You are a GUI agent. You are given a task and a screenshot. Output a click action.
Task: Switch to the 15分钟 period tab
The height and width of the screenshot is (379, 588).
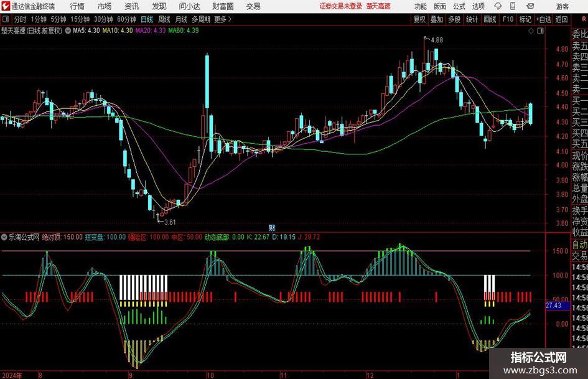click(x=80, y=19)
